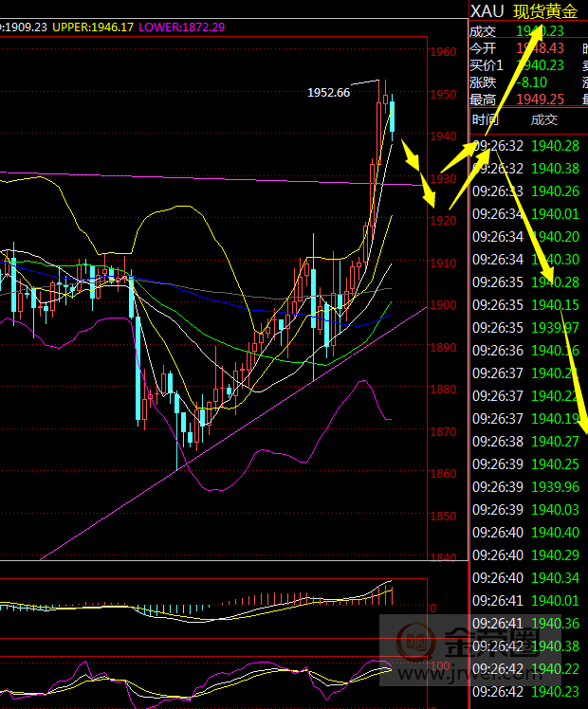The height and width of the screenshot is (709, 588).
Task: Click the 100 axis label in oscillator pane
Action: 440,666
